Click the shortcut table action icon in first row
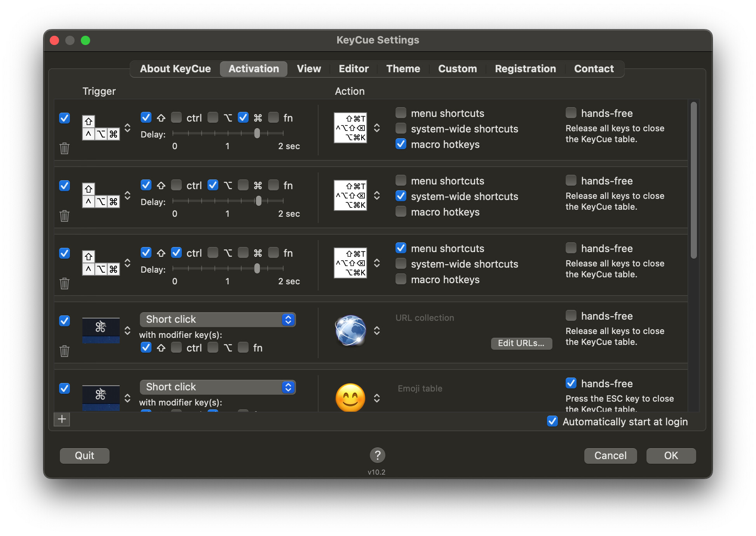Viewport: 756px width, 536px height. 350,128
